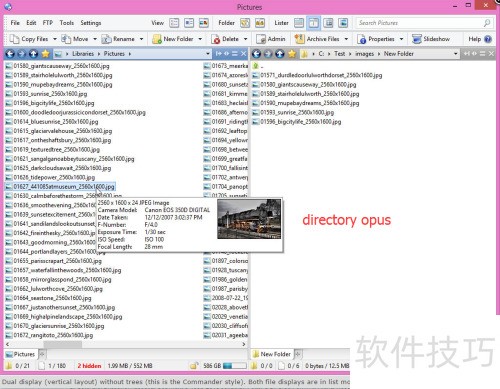Go back in right New Folder pane
This screenshot has width=500, height=389.
tap(256, 54)
